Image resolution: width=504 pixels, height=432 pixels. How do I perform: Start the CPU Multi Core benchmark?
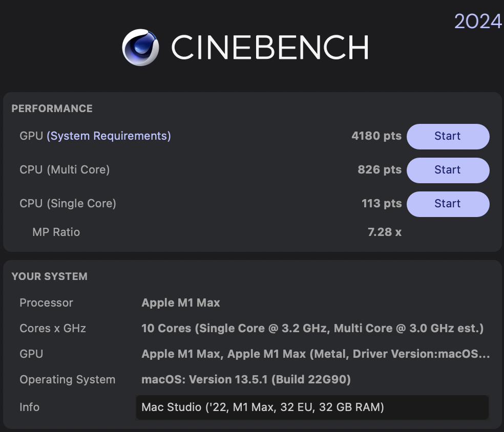point(448,170)
